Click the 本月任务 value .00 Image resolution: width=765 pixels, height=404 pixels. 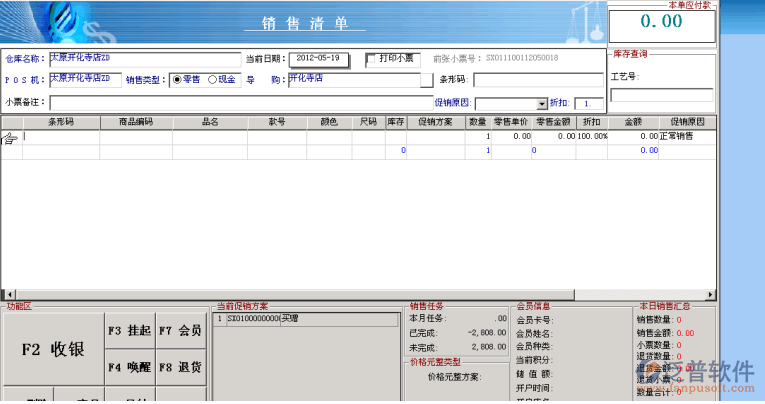point(501,319)
